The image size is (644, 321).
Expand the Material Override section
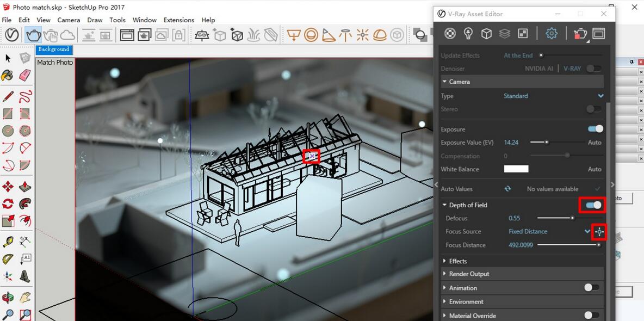click(445, 316)
